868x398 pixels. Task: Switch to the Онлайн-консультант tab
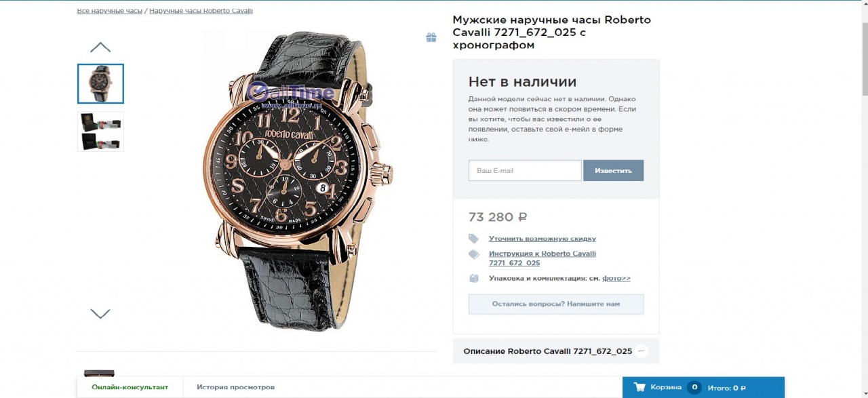(130, 387)
